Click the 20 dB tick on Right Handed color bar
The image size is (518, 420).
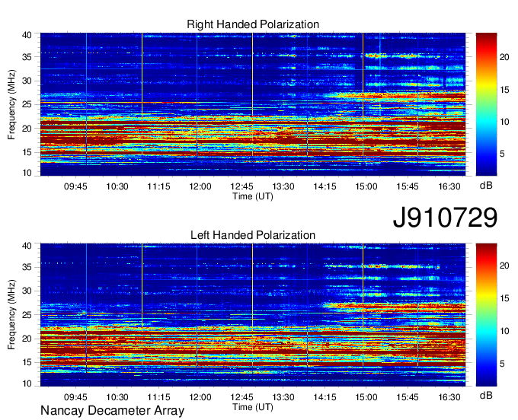tap(504, 57)
